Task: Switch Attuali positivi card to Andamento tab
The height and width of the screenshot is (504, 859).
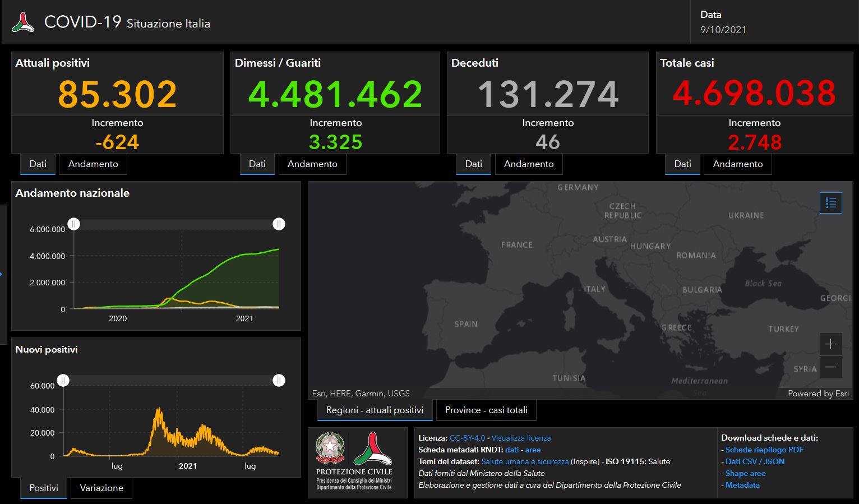Action: [93, 164]
